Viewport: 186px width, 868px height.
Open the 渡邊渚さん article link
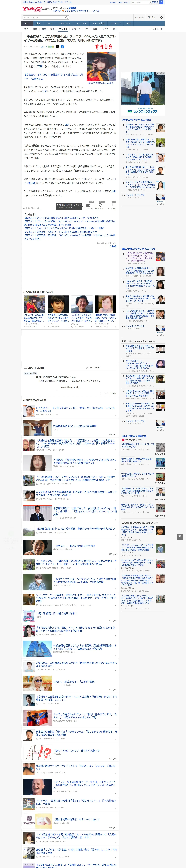(x=76, y=664)
